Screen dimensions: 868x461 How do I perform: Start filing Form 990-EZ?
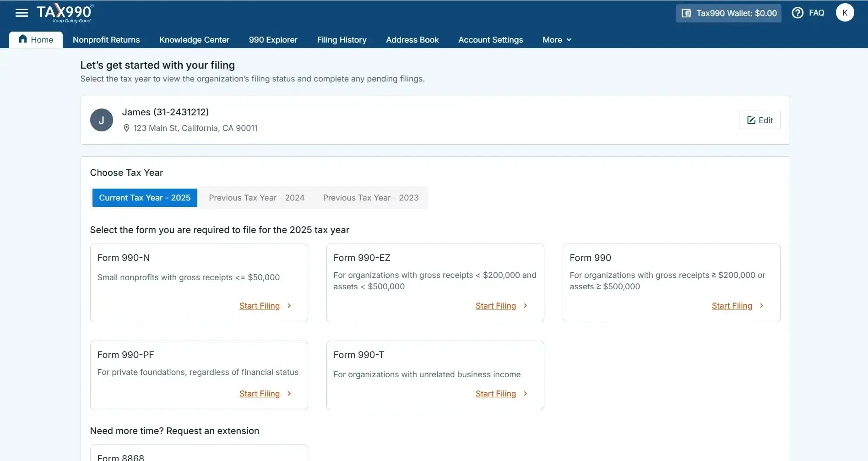495,305
